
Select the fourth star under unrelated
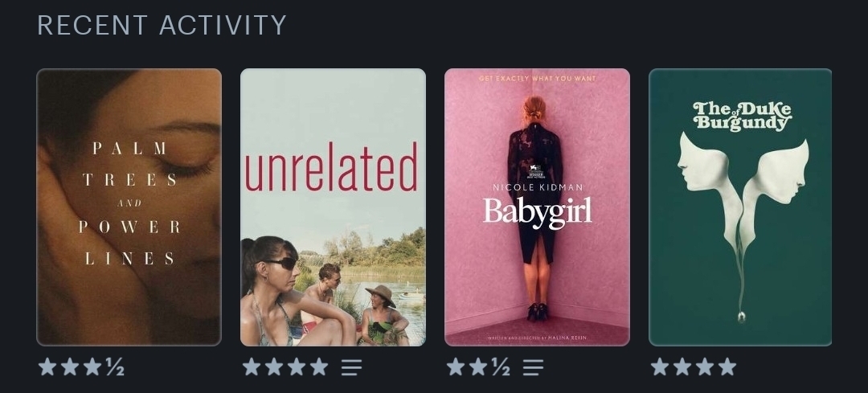(x=319, y=366)
